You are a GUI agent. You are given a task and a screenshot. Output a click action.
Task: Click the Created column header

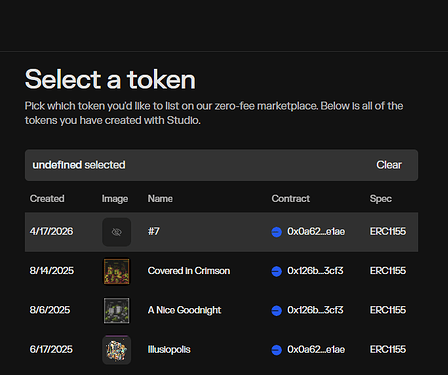point(47,199)
